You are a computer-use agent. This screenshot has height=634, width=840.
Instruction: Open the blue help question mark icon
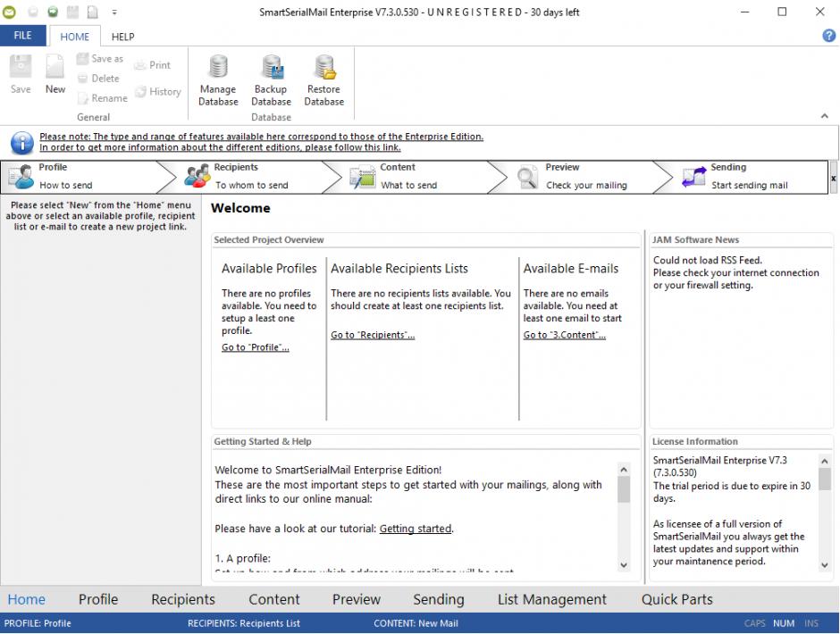828,36
